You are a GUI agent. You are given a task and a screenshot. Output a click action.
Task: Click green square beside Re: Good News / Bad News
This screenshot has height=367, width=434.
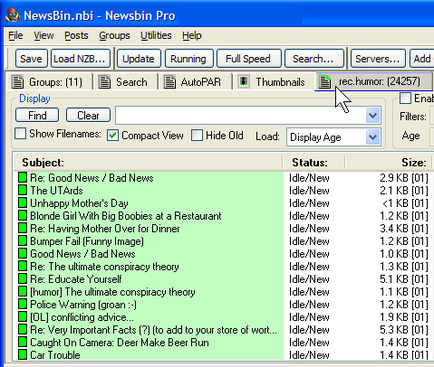[x=22, y=177]
